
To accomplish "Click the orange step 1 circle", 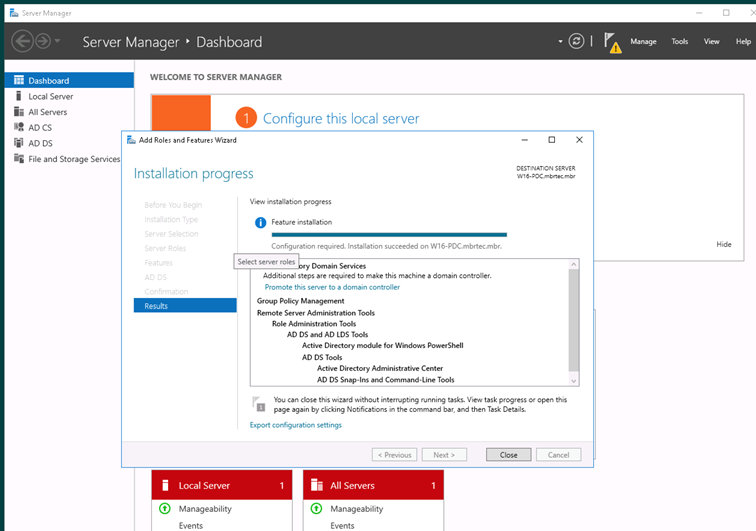I will (246, 118).
